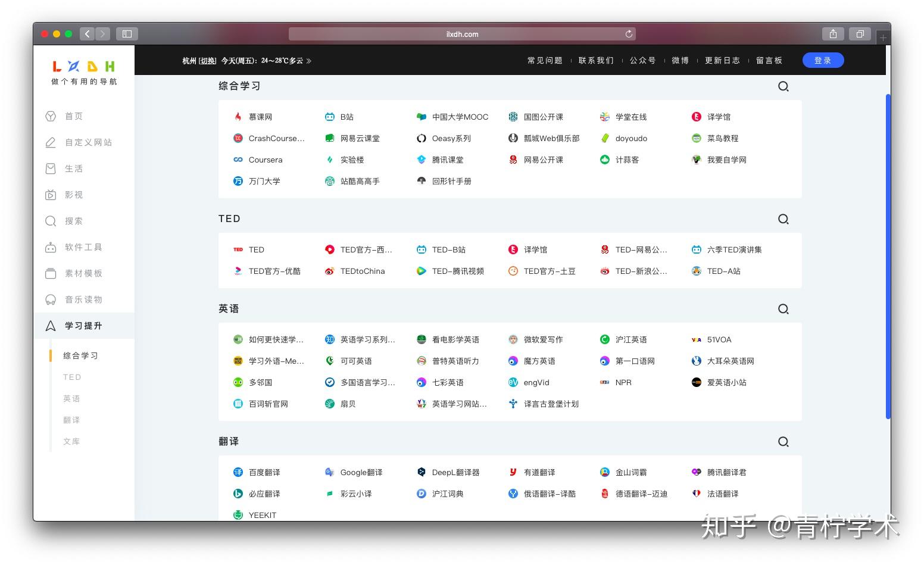
Task: Open 联系我们 in top navigation
Action: coord(596,60)
